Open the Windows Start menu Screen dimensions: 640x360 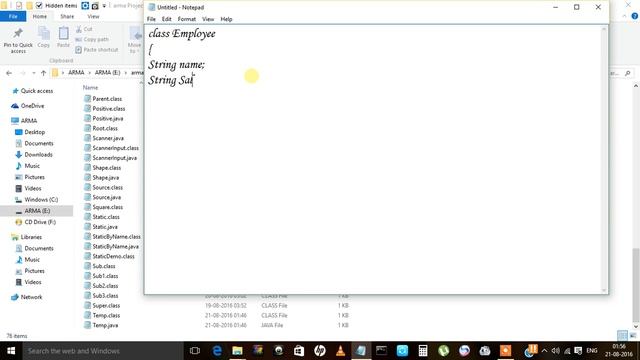(11, 351)
